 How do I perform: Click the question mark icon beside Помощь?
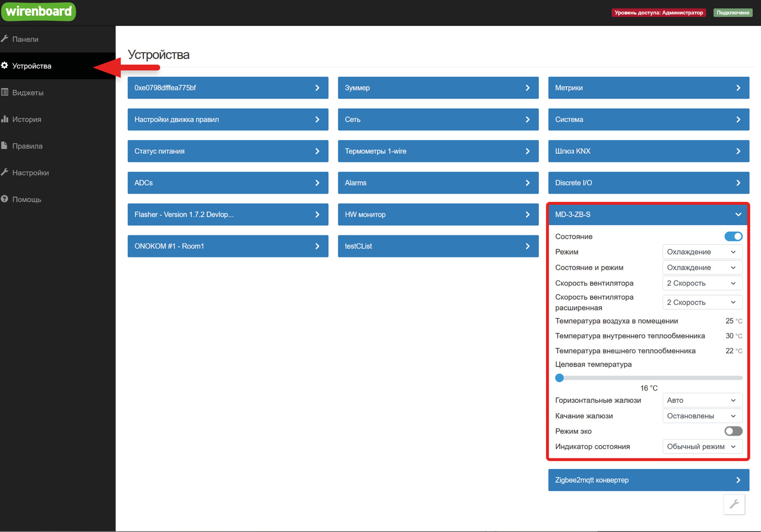(5, 199)
